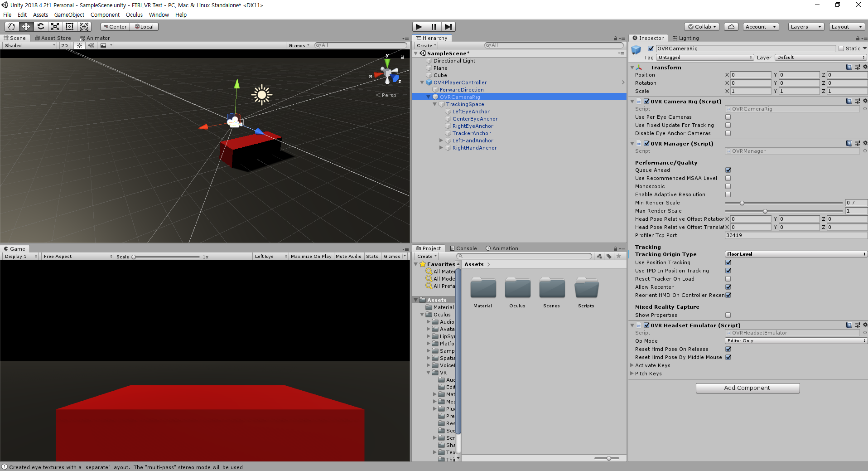868x471 pixels.
Task: Click the save search star icon
Action: click(x=619, y=256)
